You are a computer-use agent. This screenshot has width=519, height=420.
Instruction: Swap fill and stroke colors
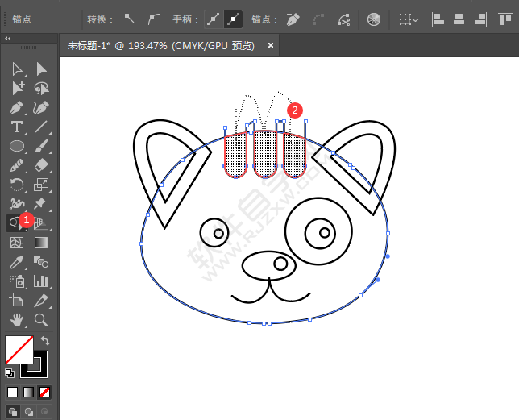point(45,341)
